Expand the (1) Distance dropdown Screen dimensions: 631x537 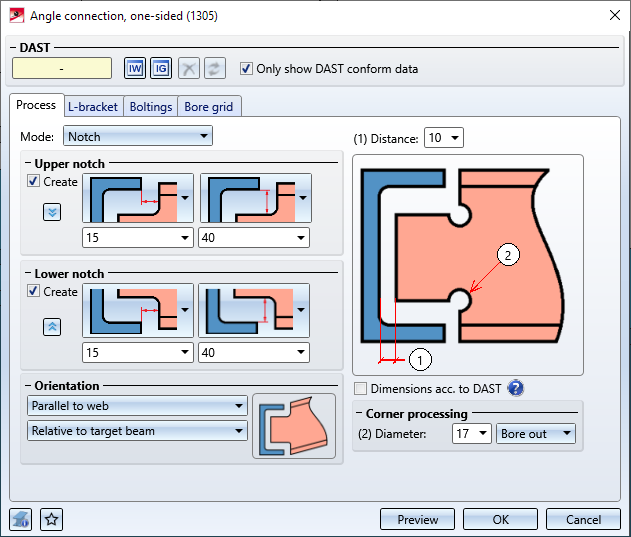pos(444,138)
